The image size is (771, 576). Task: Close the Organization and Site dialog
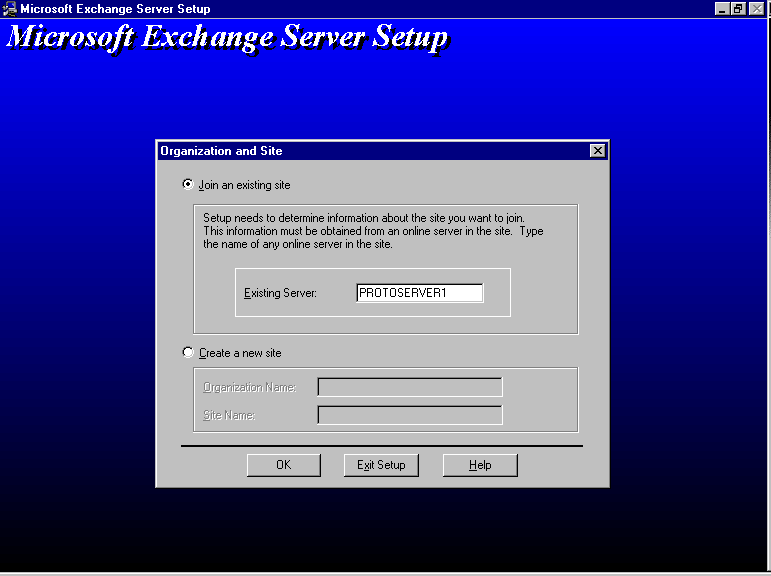coord(597,151)
